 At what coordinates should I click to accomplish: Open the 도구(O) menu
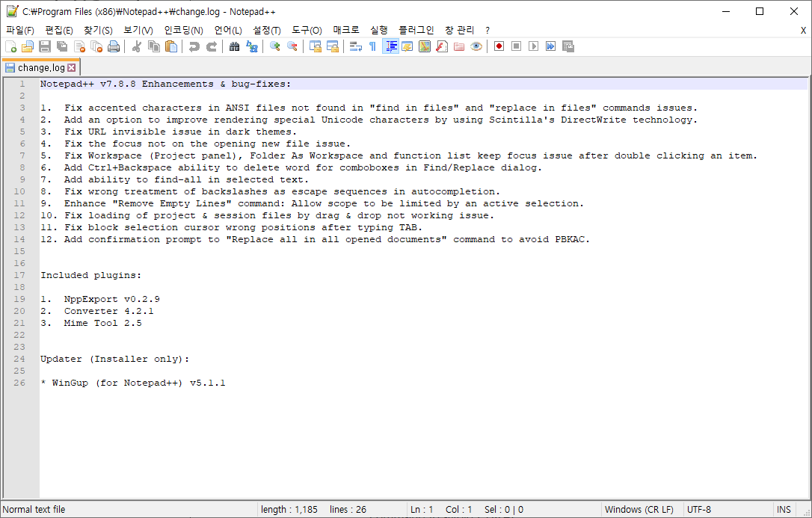(307, 31)
